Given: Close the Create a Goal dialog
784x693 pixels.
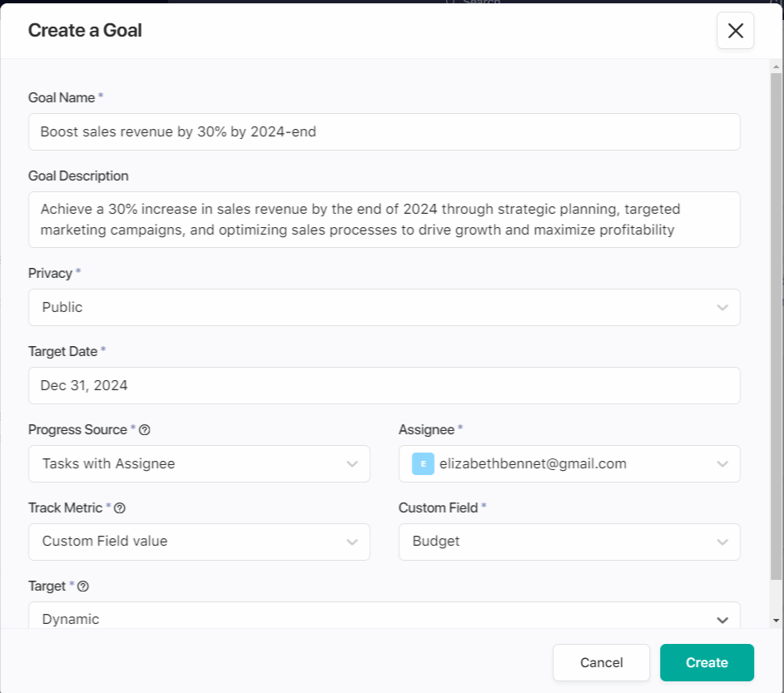Looking at the screenshot, I should click(x=735, y=31).
